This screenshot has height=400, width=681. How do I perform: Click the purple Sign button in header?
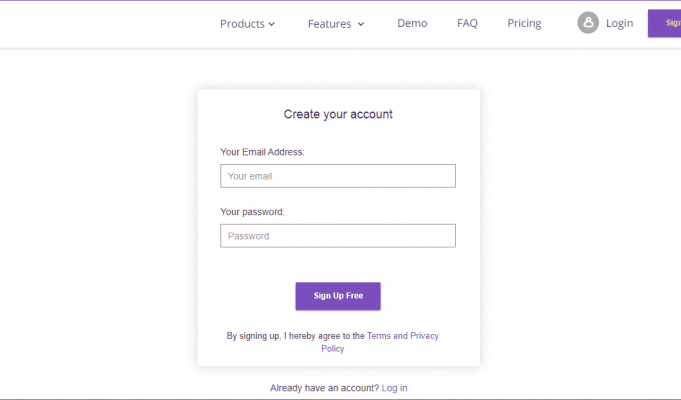[x=664, y=23]
